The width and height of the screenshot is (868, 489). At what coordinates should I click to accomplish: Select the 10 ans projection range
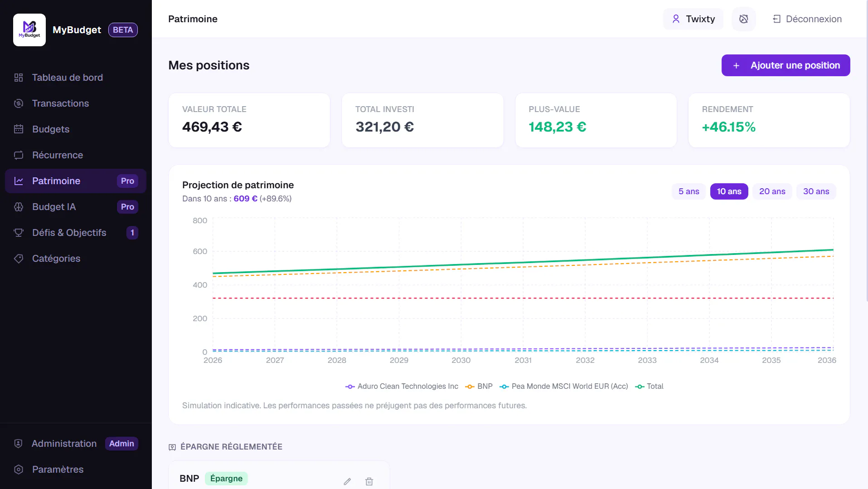pos(729,191)
